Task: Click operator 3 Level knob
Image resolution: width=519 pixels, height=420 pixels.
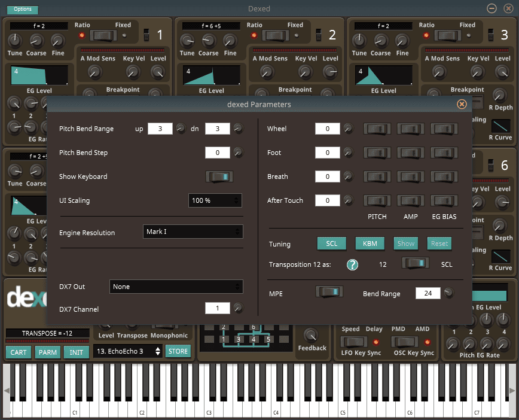Action: pos(502,72)
